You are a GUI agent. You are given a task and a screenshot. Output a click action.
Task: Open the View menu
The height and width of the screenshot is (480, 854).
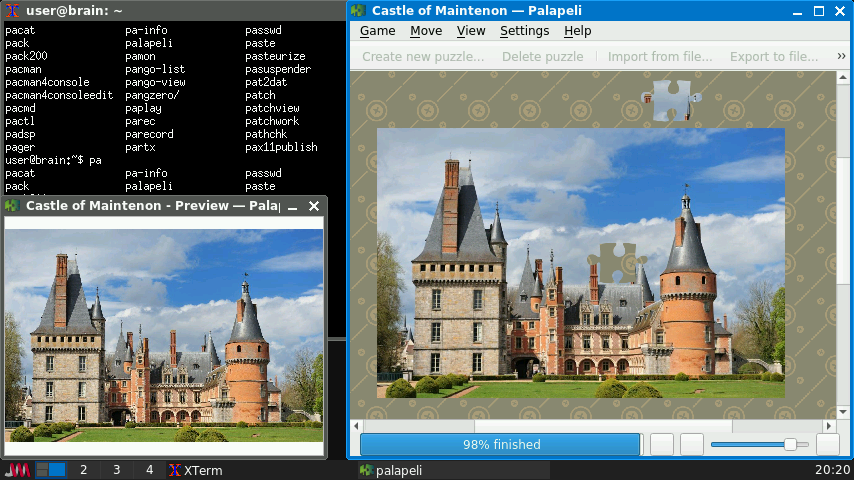coord(471,31)
